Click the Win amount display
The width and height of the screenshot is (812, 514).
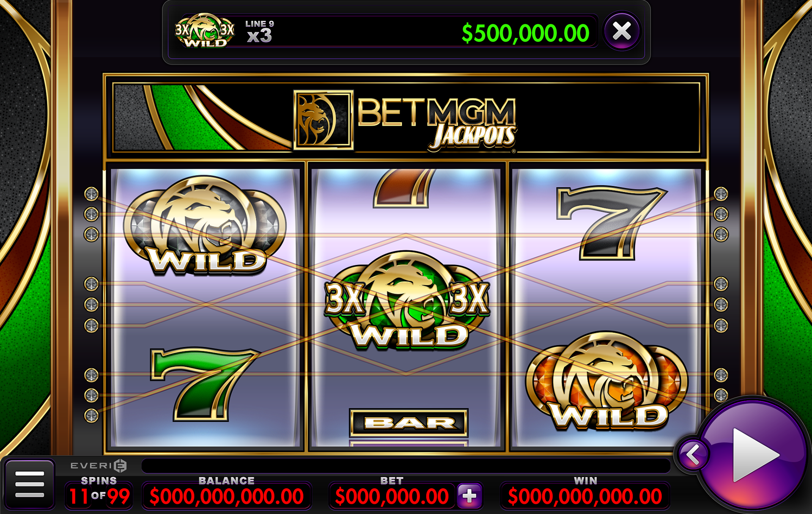[585, 496]
